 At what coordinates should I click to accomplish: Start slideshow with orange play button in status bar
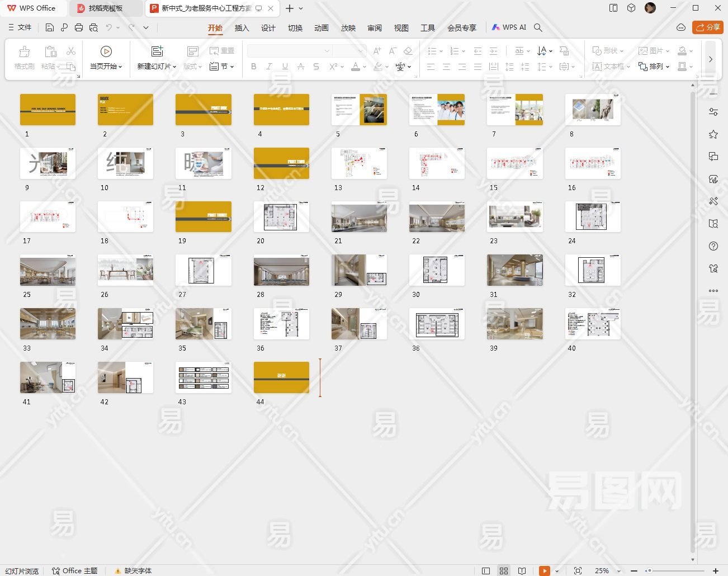(x=544, y=570)
